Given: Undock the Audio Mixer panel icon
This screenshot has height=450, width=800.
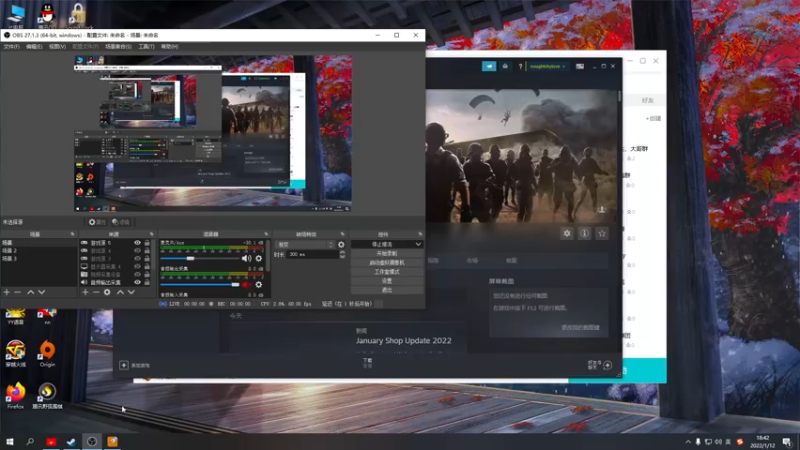Looking at the screenshot, I should 266,234.
